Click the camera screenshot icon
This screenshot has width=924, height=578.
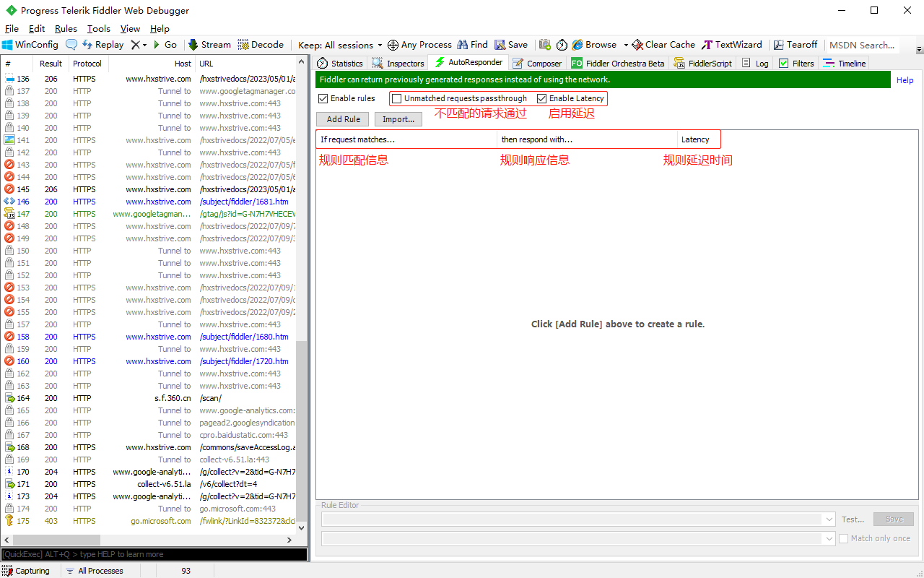tap(545, 45)
